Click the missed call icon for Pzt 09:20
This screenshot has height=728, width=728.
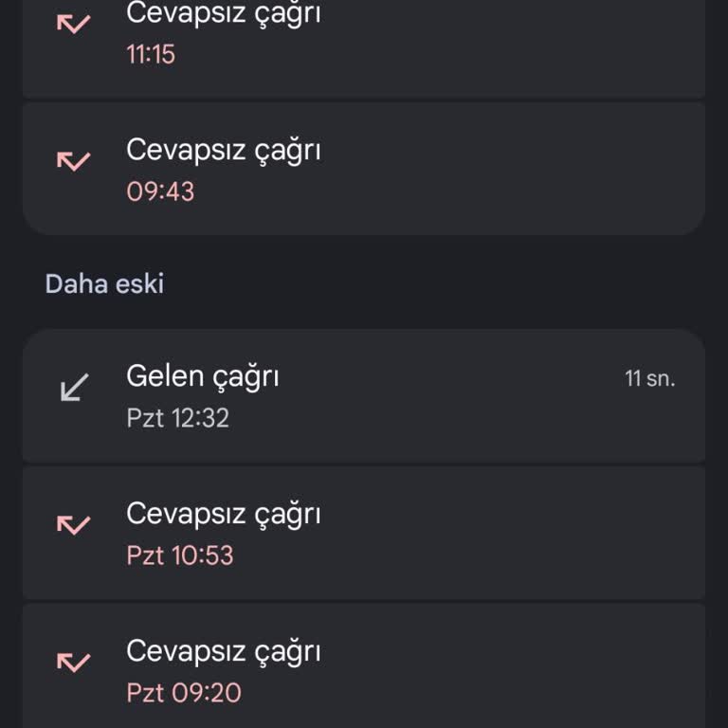coord(73,662)
